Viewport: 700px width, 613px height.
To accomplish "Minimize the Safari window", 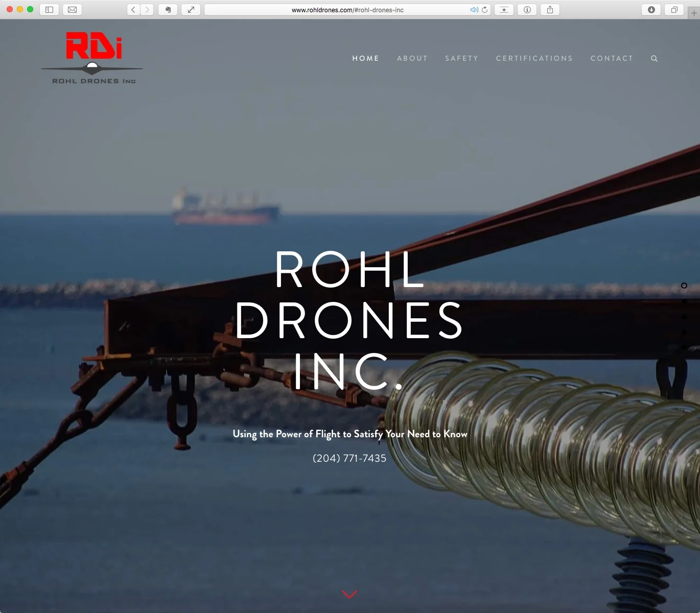I will click(x=20, y=9).
